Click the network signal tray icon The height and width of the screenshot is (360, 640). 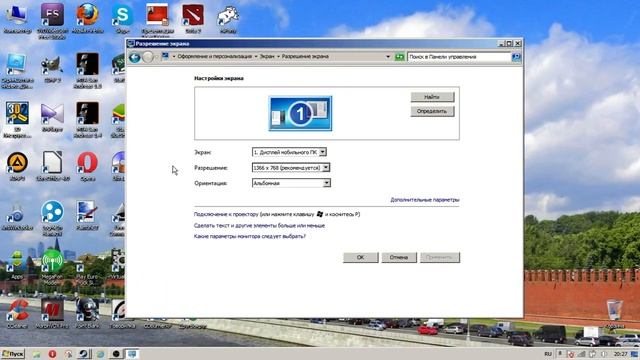pyautogui.click(x=581, y=354)
